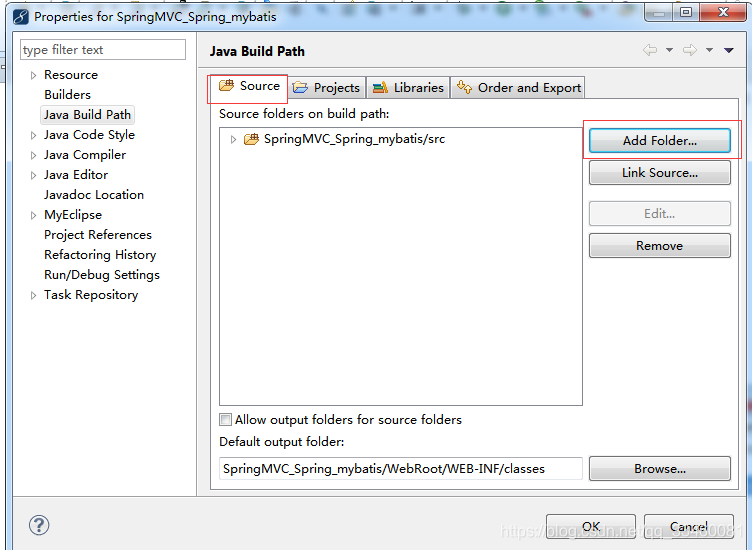Expand the Java Code Style node
The height and width of the screenshot is (550, 752).
[33, 135]
